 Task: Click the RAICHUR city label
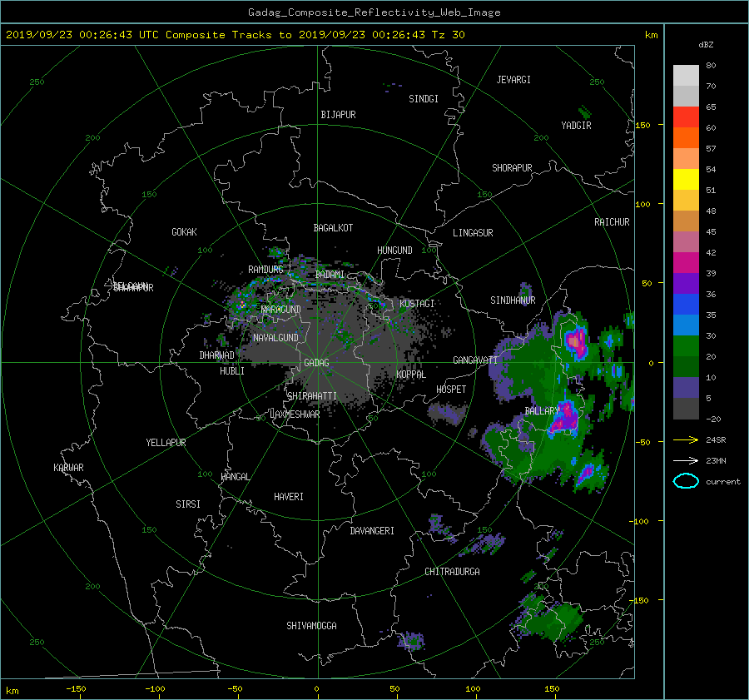click(x=612, y=222)
